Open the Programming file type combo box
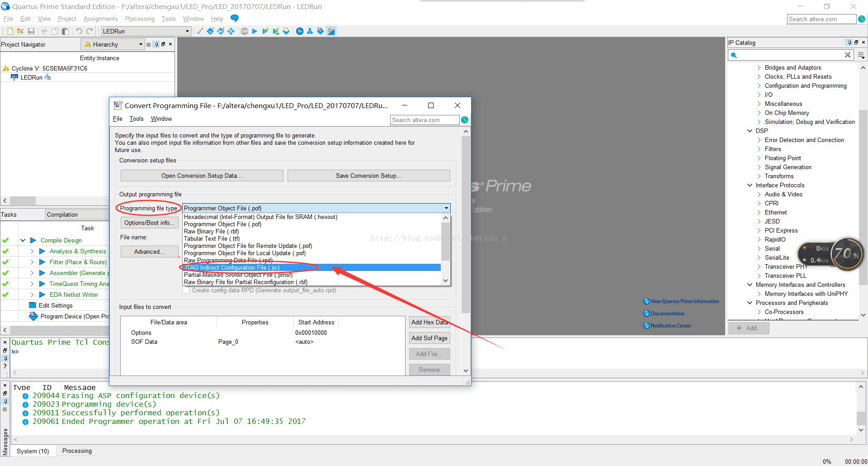Viewport: 868px width, 466px height. [x=316, y=208]
